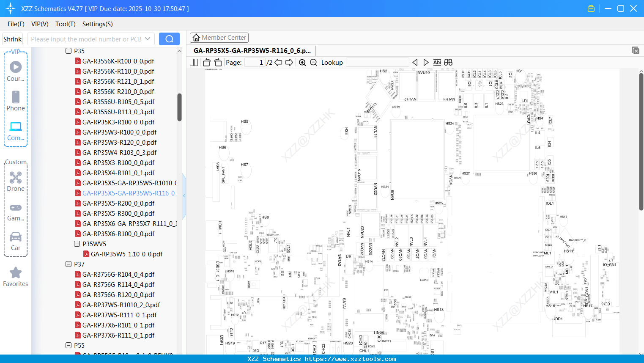
Task: Open the Courses category in sidebar
Action: (x=16, y=71)
